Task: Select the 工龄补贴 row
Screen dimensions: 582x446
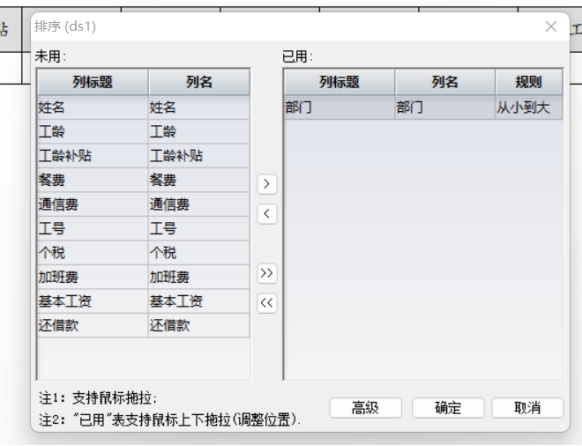Action: coord(144,156)
